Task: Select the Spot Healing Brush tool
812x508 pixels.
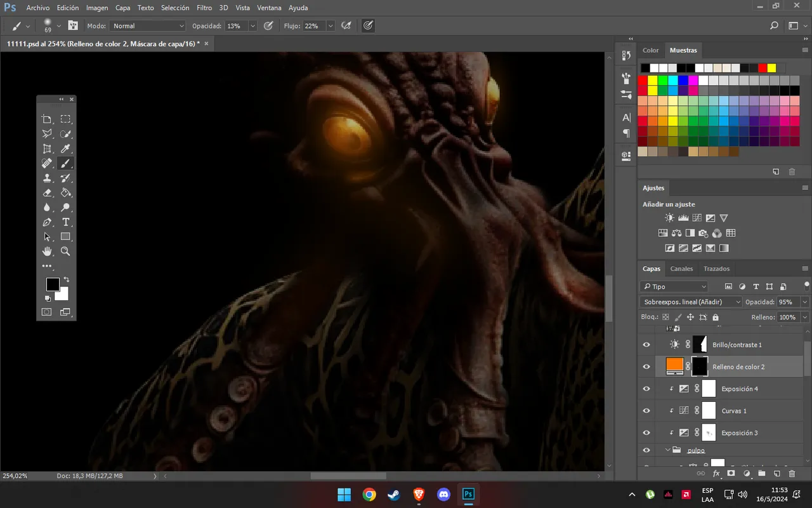Action: pos(47,163)
